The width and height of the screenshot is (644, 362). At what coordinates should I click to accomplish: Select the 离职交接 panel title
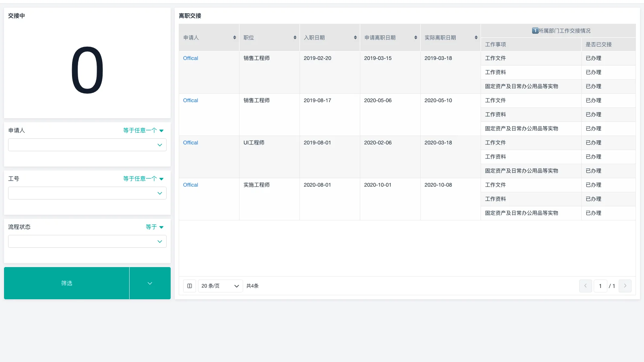coord(190,16)
